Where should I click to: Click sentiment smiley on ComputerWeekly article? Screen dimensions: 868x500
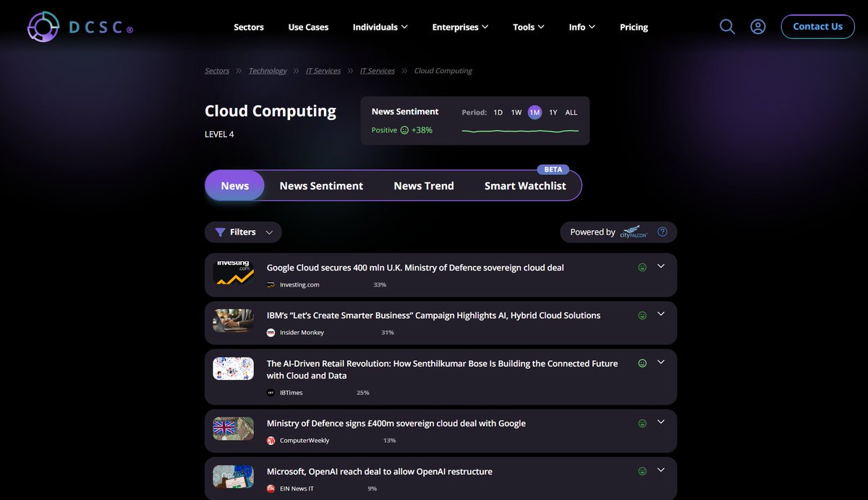click(642, 422)
